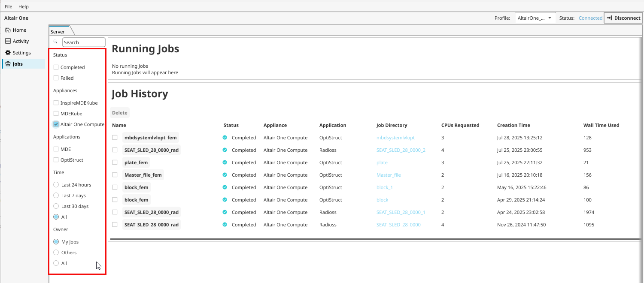This screenshot has width=644, height=283.
Task: Enable the Completed status filter
Action: pyautogui.click(x=56, y=67)
